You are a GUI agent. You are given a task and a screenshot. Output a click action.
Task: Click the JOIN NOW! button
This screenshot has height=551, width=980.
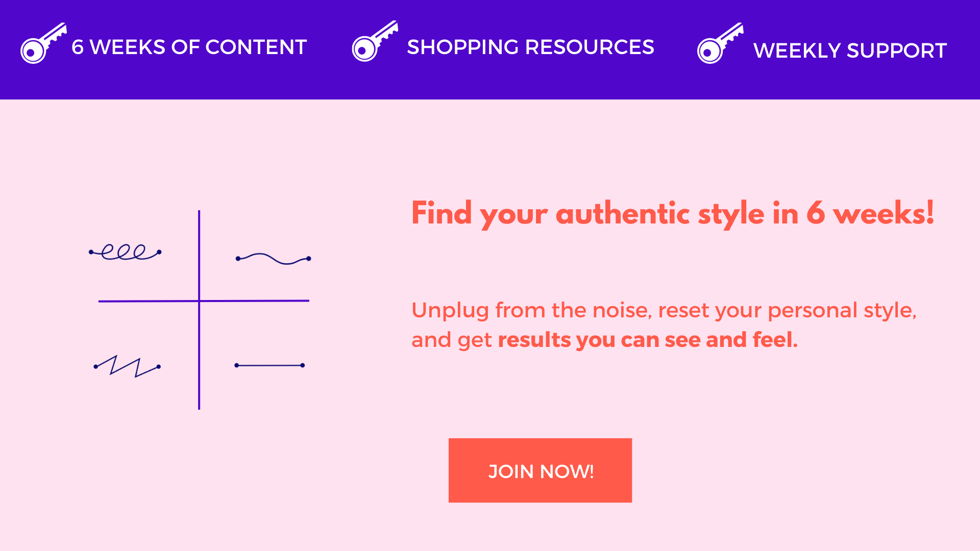point(540,470)
